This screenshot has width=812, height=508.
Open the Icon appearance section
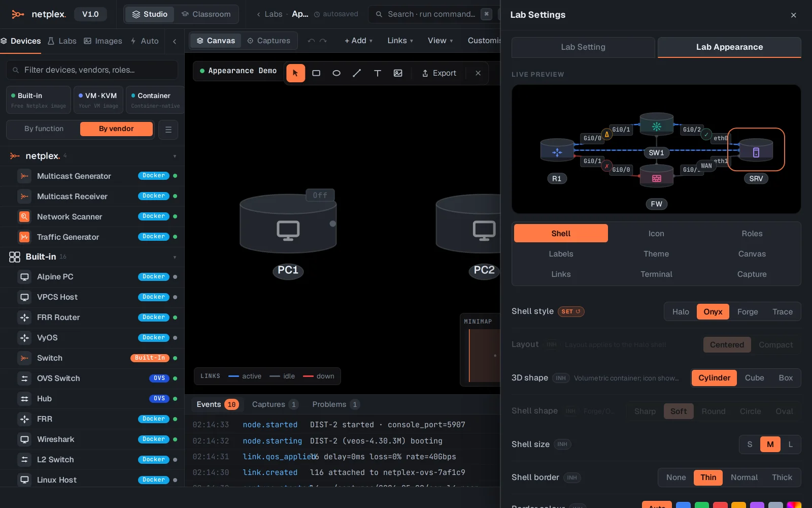(x=656, y=234)
